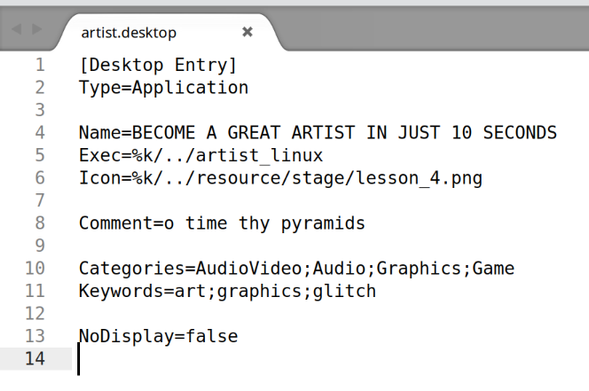Click line number 9 in gutter
This screenshot has height=391, width=589.
40,246
